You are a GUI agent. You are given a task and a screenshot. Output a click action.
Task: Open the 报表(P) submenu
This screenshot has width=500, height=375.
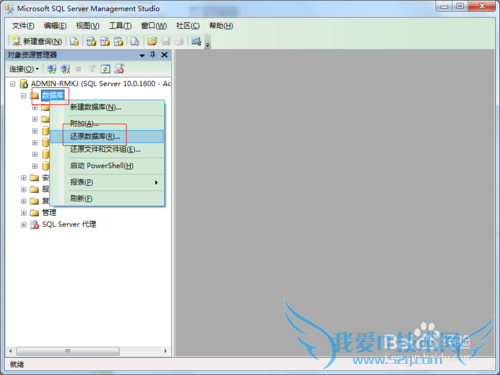pos(107,182)
